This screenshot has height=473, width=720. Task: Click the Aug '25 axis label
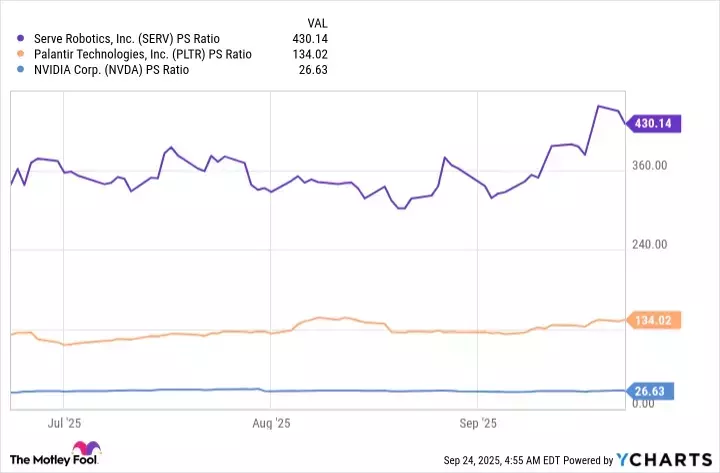[271, 422]
